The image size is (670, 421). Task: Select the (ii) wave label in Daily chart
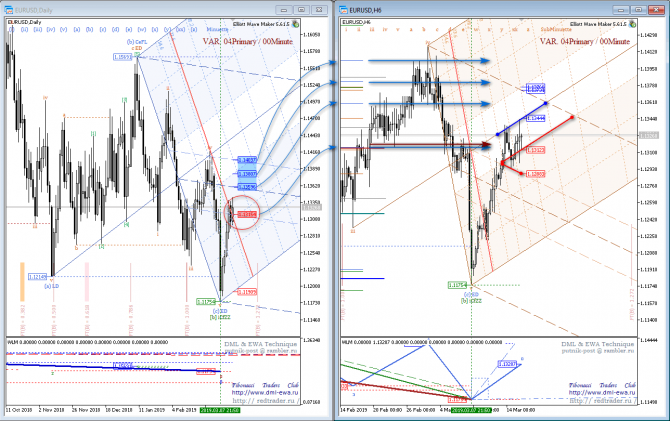click(24, 29)
